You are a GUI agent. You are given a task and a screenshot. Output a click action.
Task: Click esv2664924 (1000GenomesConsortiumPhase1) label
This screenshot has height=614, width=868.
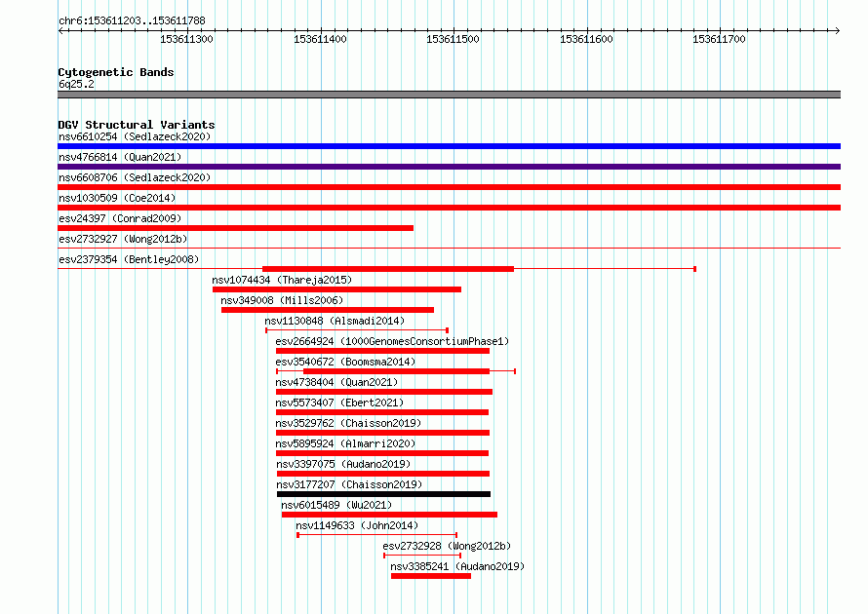pyautogui.click(x=392, y=341)
